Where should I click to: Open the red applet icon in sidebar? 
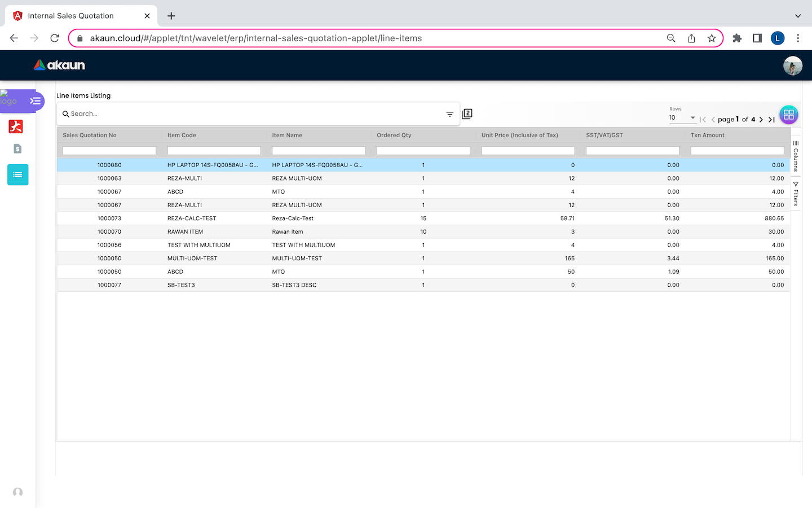16,126
